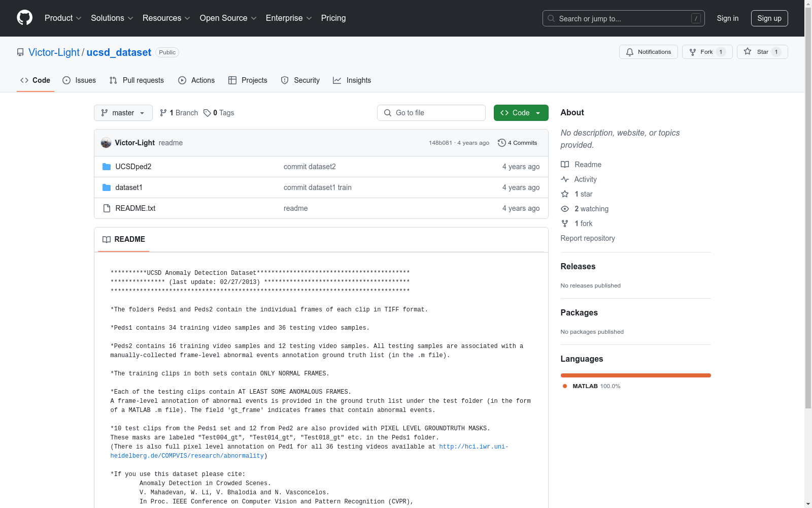Switch to the Insights tab
The image size is (812, 508).
coord(352,80)
